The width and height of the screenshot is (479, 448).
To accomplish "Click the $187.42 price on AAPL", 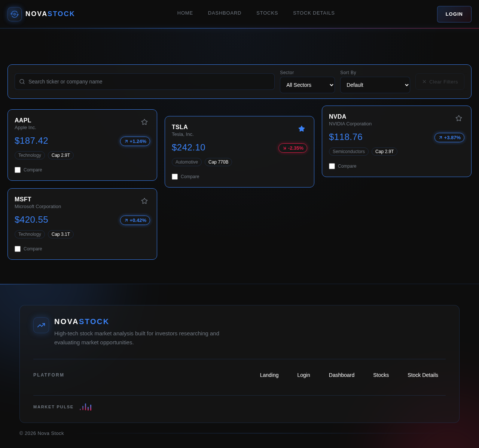I will coord(31,141).
